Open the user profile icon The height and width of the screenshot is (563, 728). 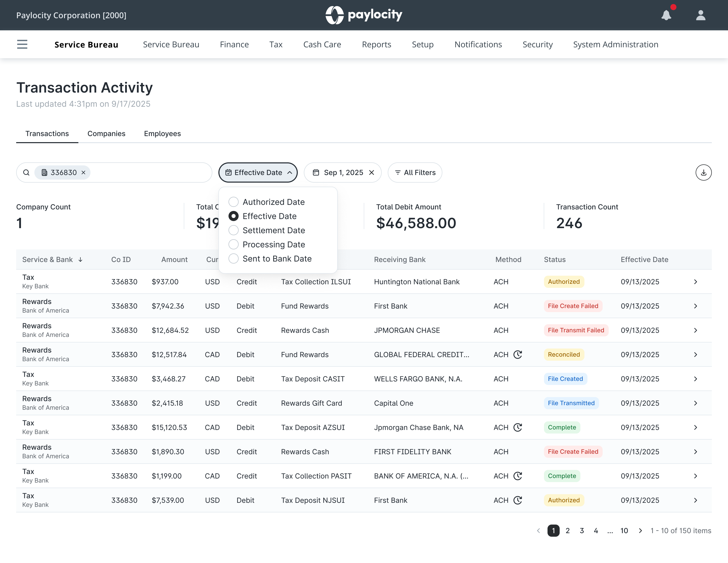point(701,15)
